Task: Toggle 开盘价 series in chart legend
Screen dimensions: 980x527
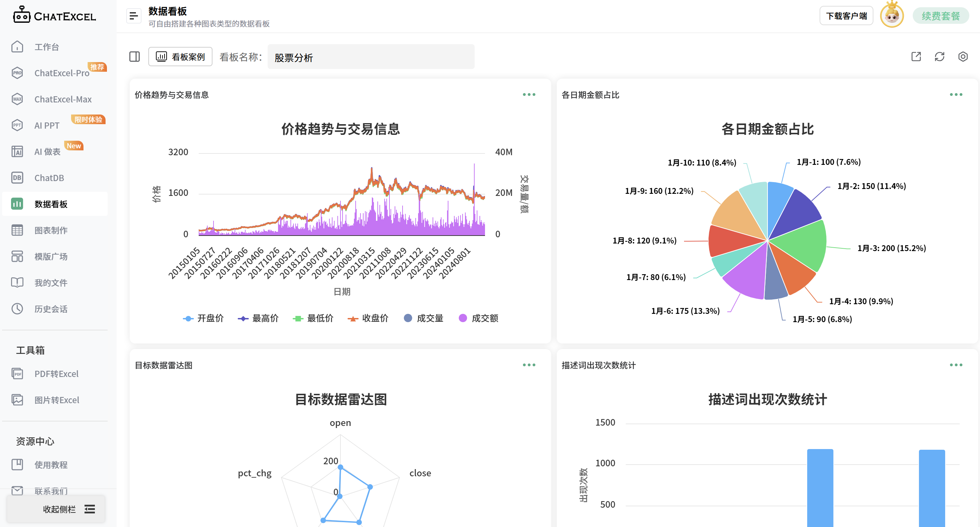Action: point(203,318)
